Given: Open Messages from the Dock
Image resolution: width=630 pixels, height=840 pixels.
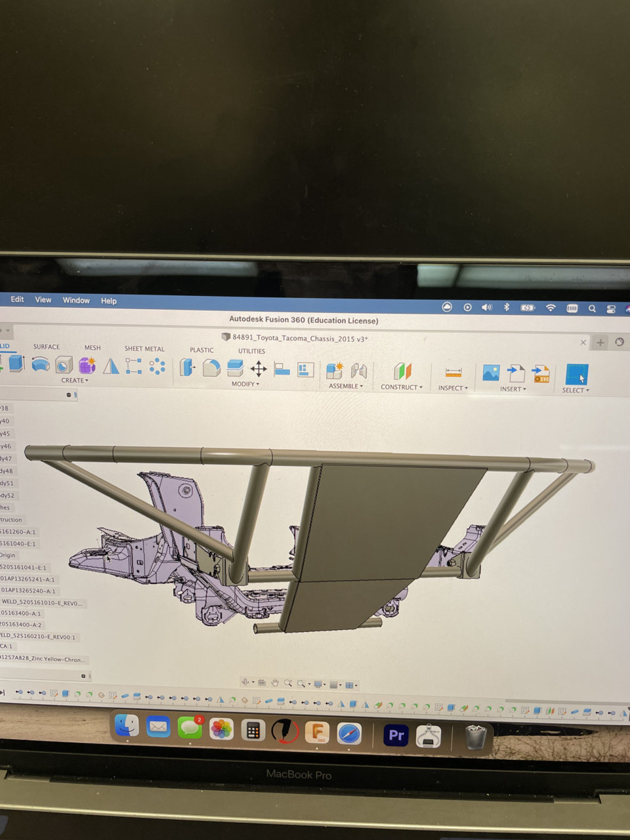Looking at the screenshot, I should (190, 728).
